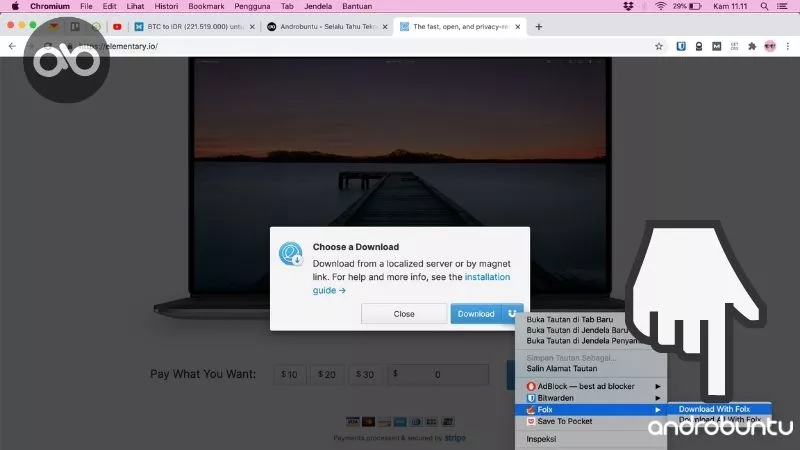The image size is (800, 450).
Task: Open the Bookmark menu
Action: pos(206,6)
